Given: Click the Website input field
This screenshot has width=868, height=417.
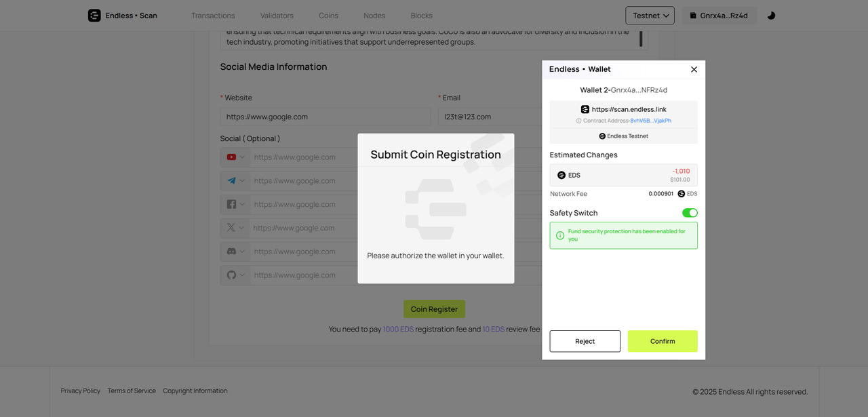Looking at the screenshot, I should [x=325, y=117].
